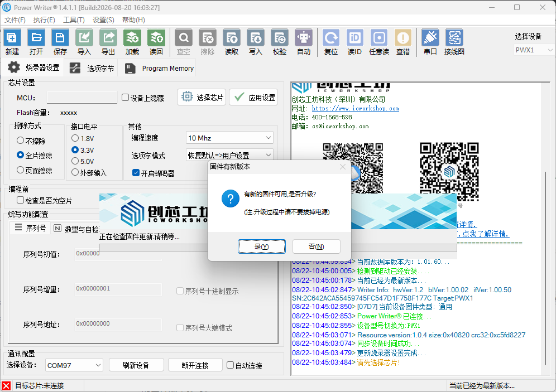
Task: Click the 写入 (Write) toolbar icon
Action: point(256,42)
